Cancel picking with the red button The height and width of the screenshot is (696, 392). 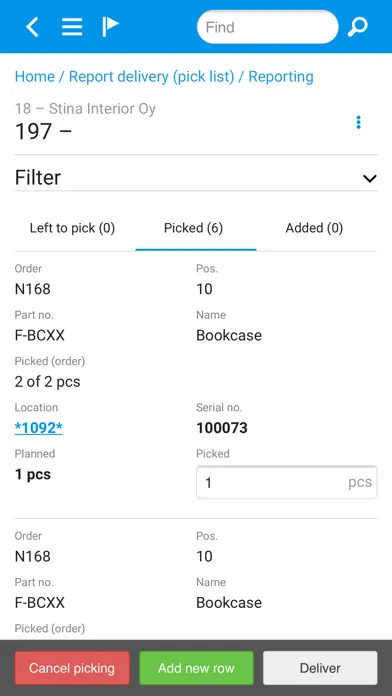pyautogui.click(x=72, y=668)
